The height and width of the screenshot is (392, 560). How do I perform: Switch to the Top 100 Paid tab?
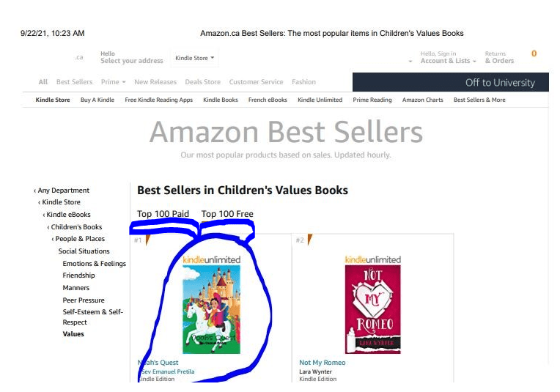click(163, 214)
